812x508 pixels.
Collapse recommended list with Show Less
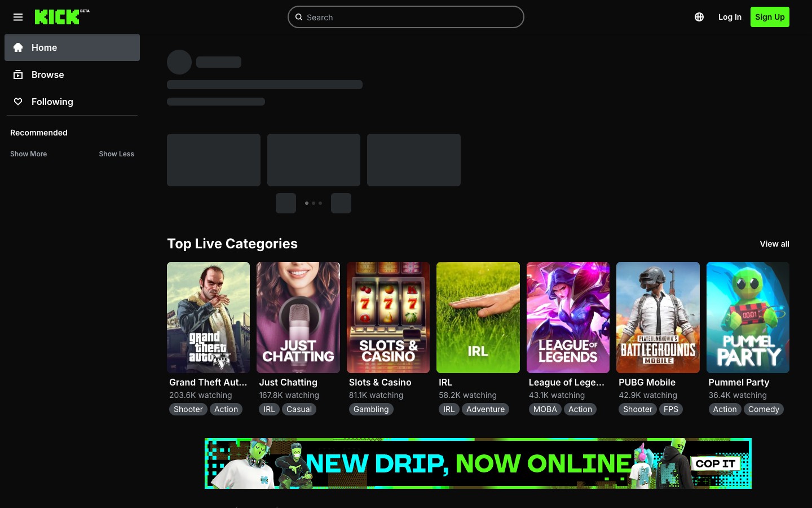(116, 154)
